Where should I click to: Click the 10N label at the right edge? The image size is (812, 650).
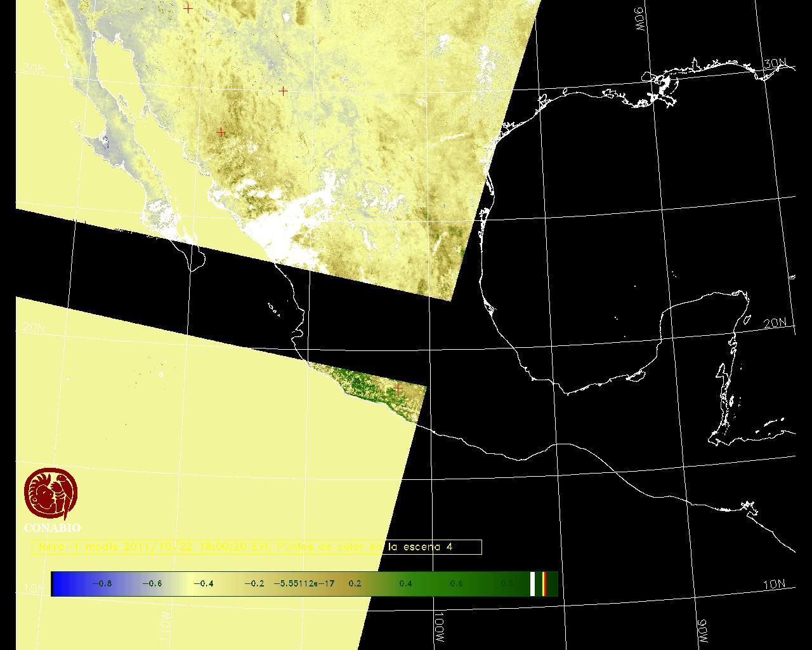tap(773, 585)
